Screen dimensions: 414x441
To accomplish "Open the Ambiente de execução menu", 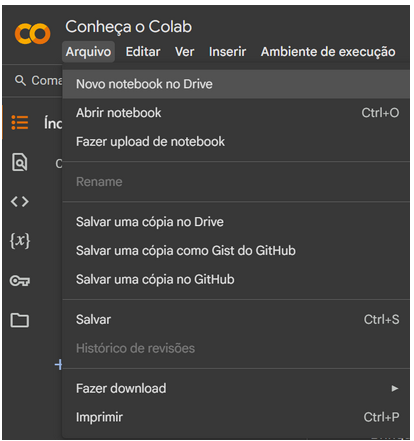I will pyautogui.click(x=328, y=52).
